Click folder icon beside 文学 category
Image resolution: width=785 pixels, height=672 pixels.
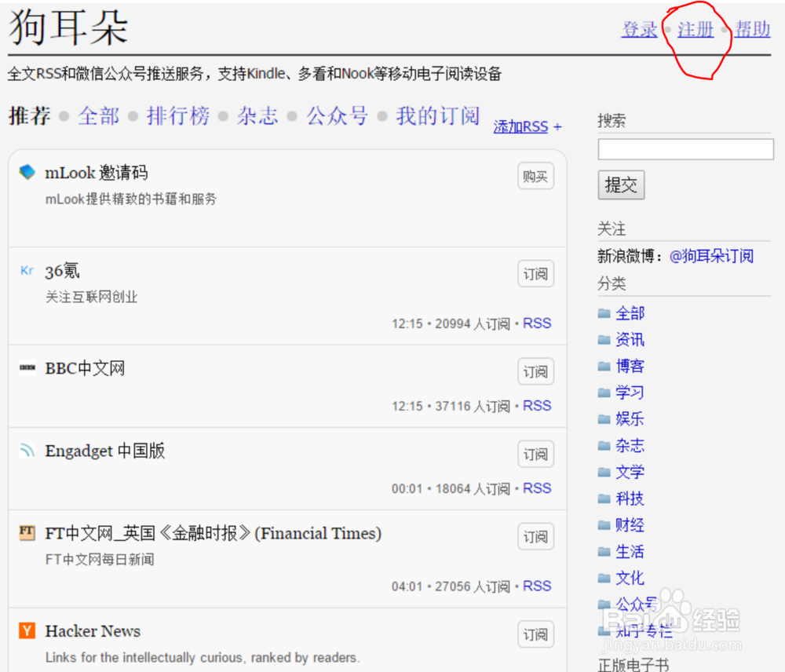coord(604,472)
